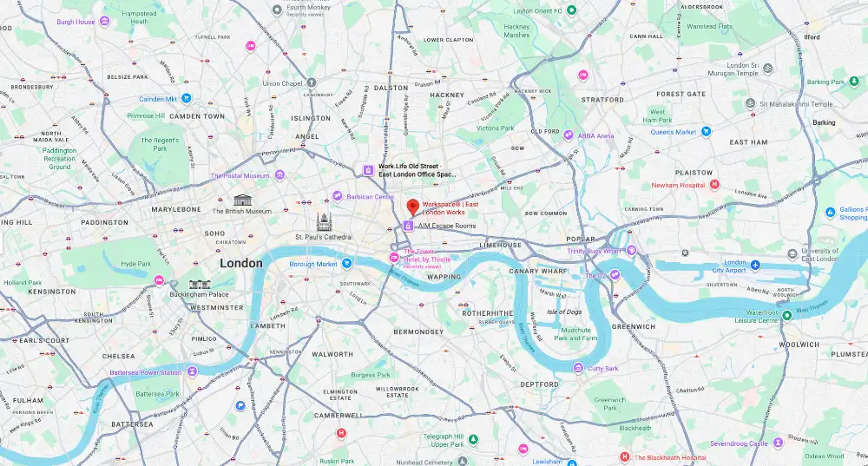Open the Battersea Power Station marker

192,371
